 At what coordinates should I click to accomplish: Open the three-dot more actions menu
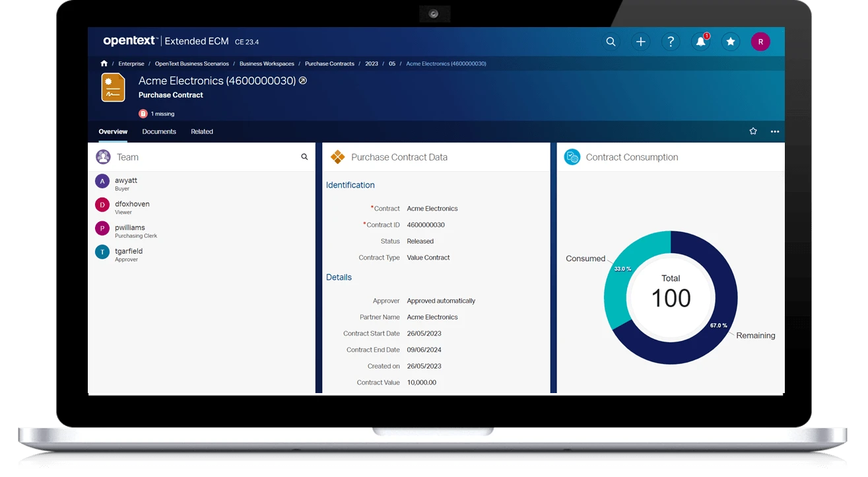(x=775, y=131)
